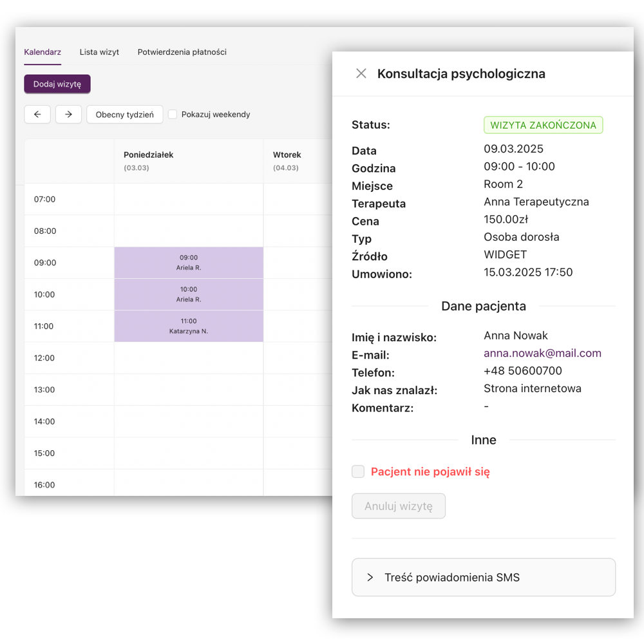This screenshot has width=644, height=644.
Task: Select the 11:00 Katarzyna N. visit
Action: pos(189,326)
